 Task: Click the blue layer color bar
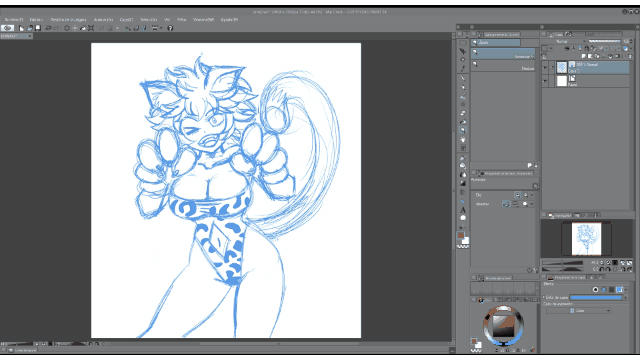[596, 298]
